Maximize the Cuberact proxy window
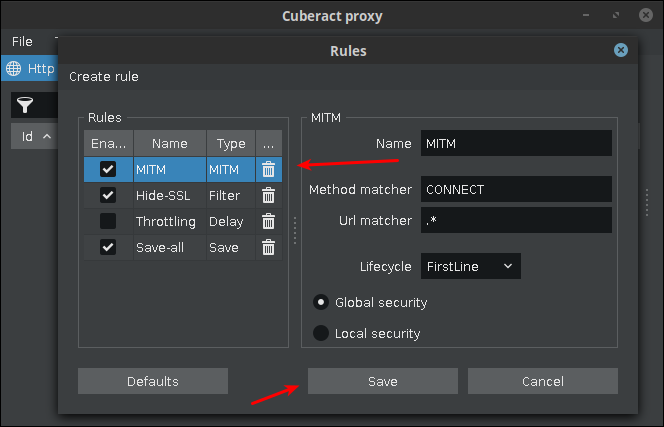This screenshot has height=427, width=664. 616,15
